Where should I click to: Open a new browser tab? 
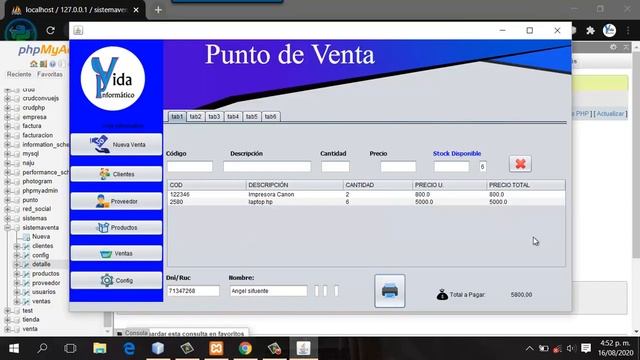click(158, 10)
